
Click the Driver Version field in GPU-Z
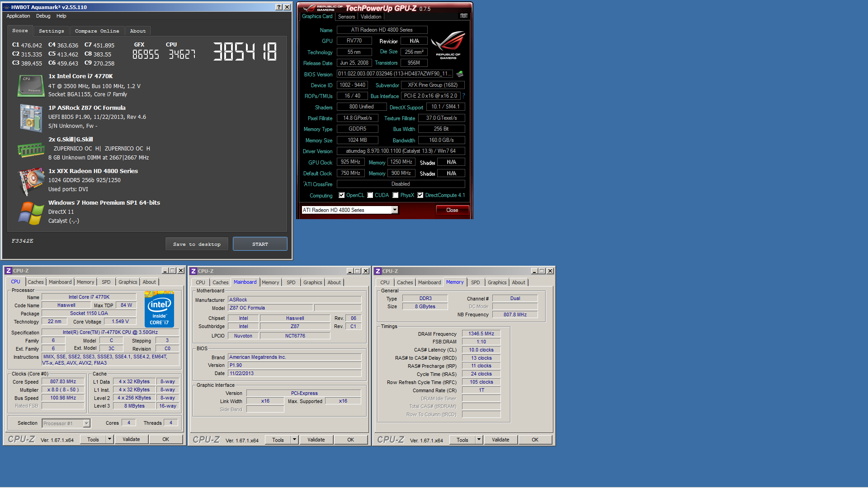(401, 151)
